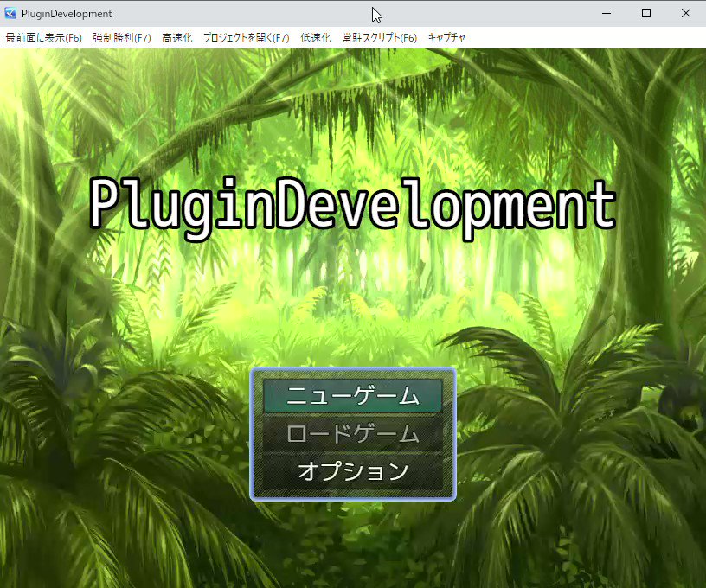Click the PluginDevelopment window title text
This screenshot has height=588, width=706.
coord(67,14)
